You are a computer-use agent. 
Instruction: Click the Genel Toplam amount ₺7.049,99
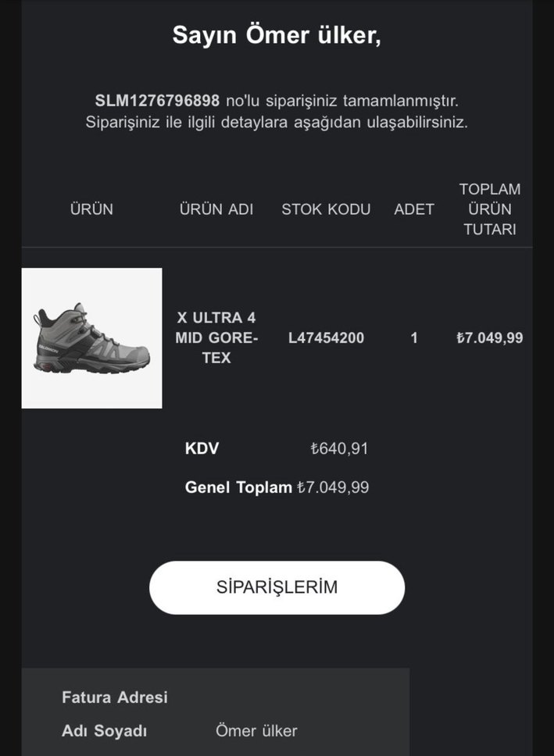click(333, 488)
